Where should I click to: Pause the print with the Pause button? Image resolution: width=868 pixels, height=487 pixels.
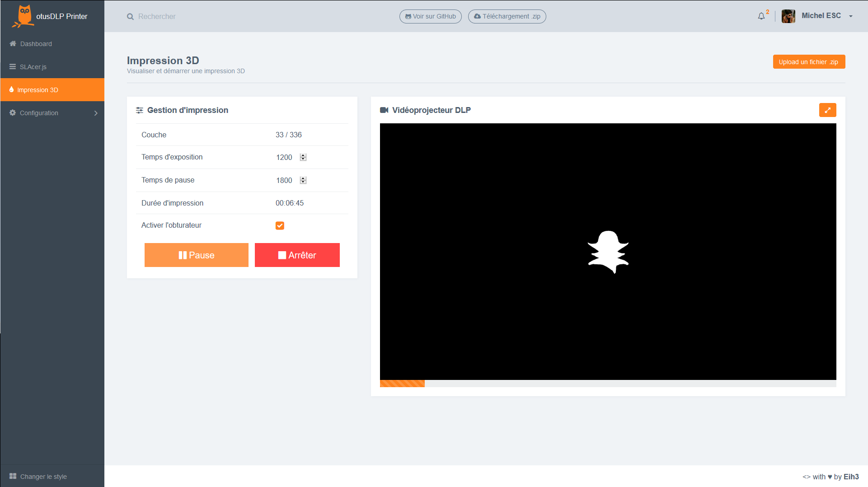[197, 255]
